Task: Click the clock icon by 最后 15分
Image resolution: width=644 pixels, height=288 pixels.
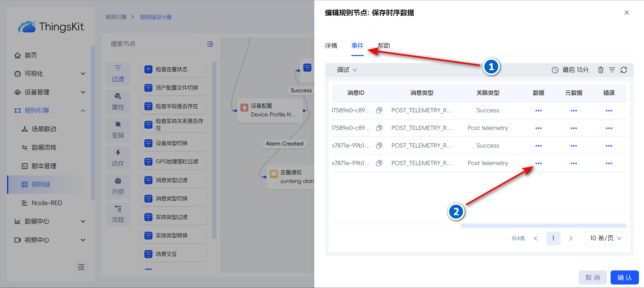Action: click(x=555, y=70)
